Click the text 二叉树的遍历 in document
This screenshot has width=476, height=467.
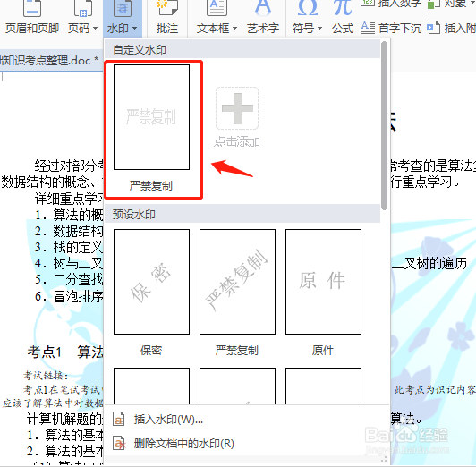pos(429,263)
